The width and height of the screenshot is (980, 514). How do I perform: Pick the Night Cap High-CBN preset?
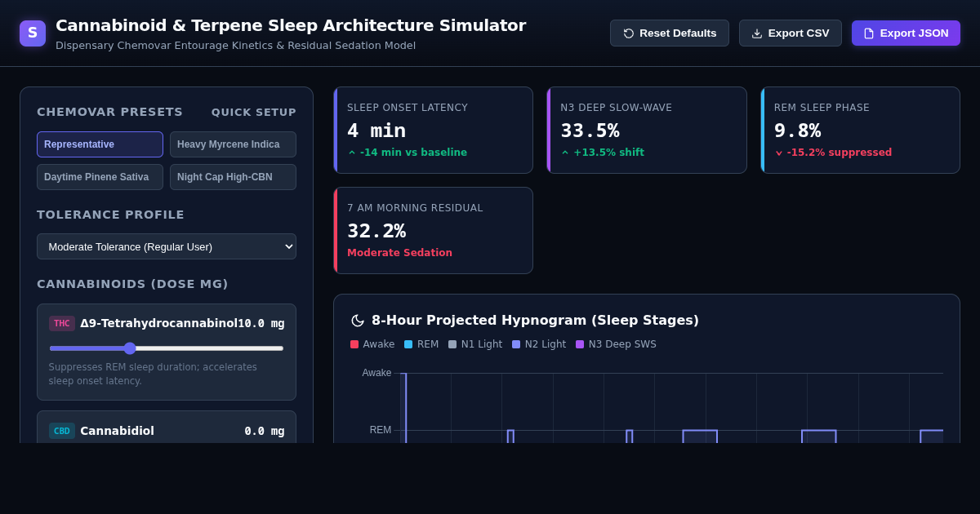click(x=233, y=177)
